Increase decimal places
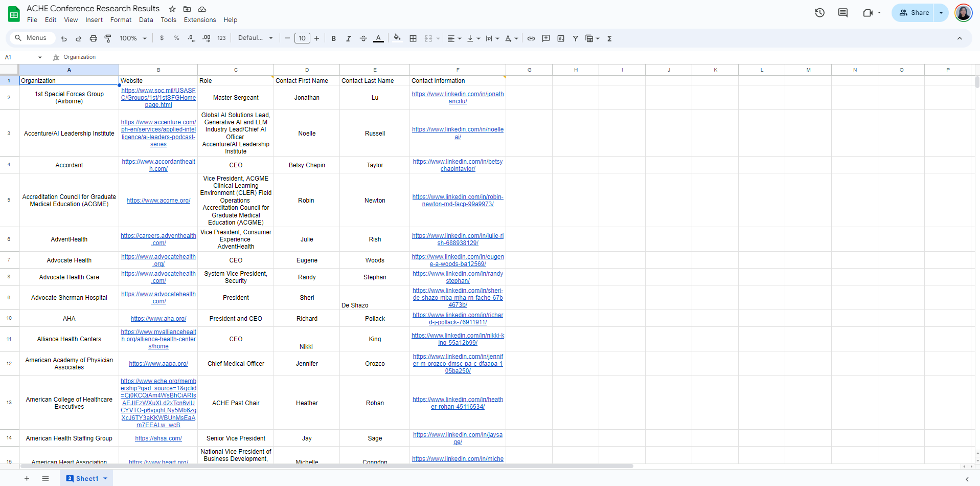The image size is (980, 486). coord(207,38)
